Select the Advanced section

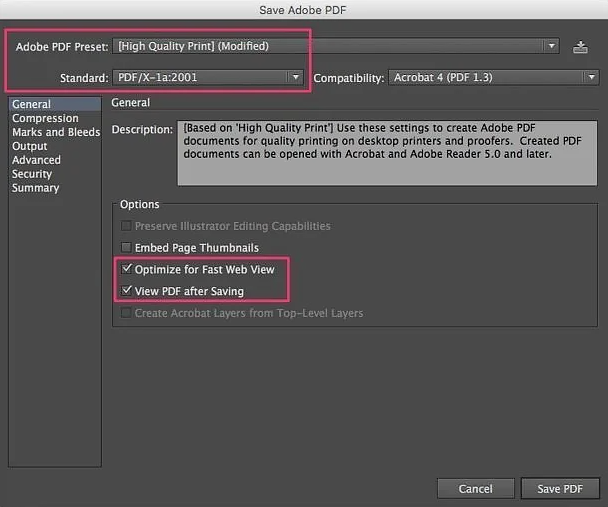point(36,160)
